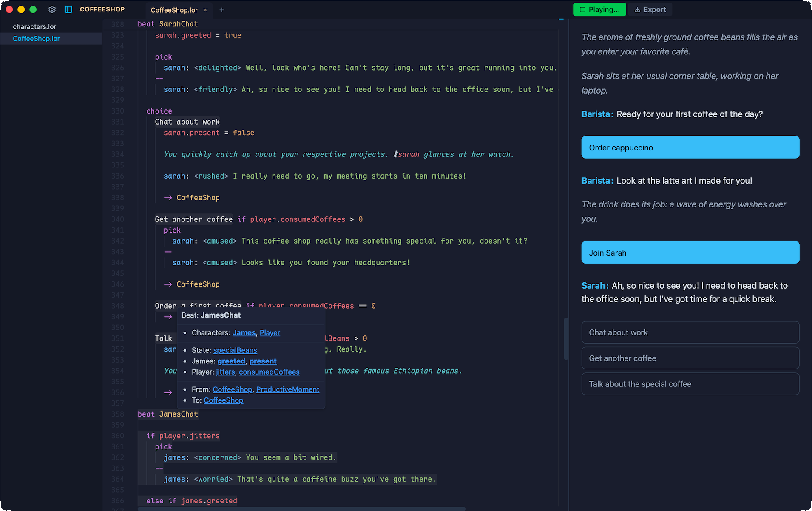Image resolution: width=812 pixels, height=511 pixels.
Task: Click the macOS green fullscreen window button
Action: click(33, 9)
